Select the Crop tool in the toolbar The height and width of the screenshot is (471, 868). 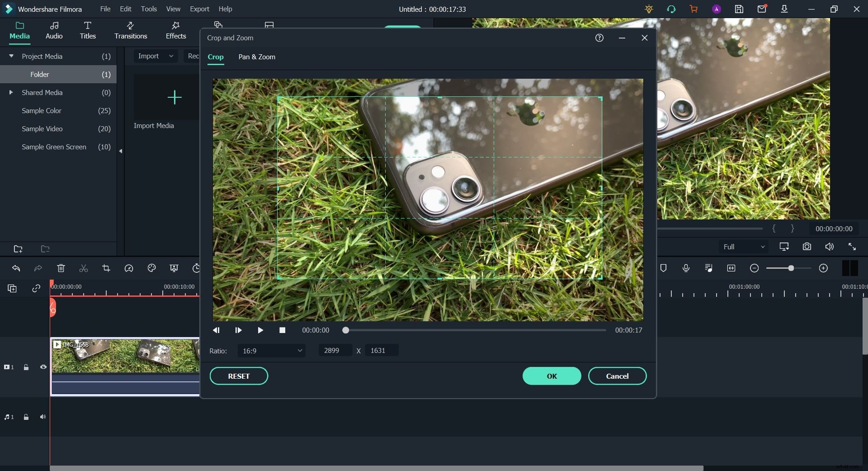pos(106,268)
